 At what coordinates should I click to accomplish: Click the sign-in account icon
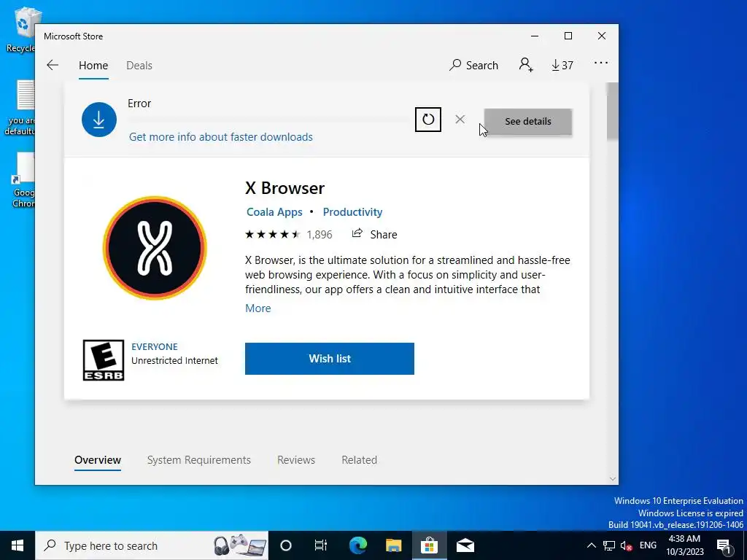(x=526, y=65)
